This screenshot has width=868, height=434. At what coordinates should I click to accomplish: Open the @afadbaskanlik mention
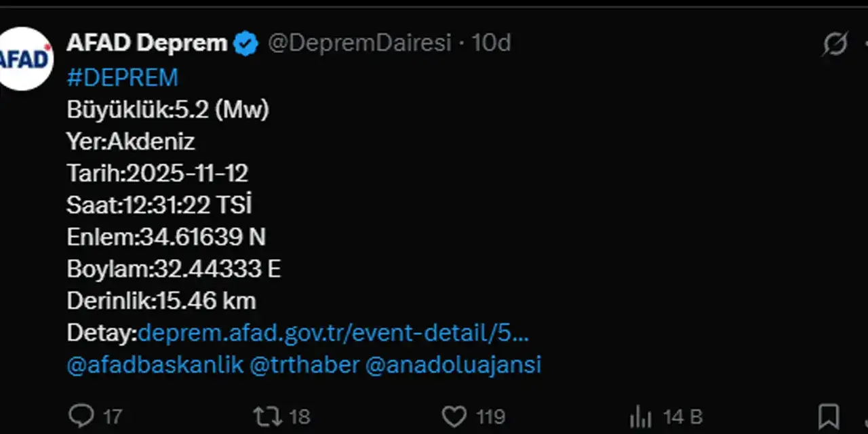[x=155, y=365]
